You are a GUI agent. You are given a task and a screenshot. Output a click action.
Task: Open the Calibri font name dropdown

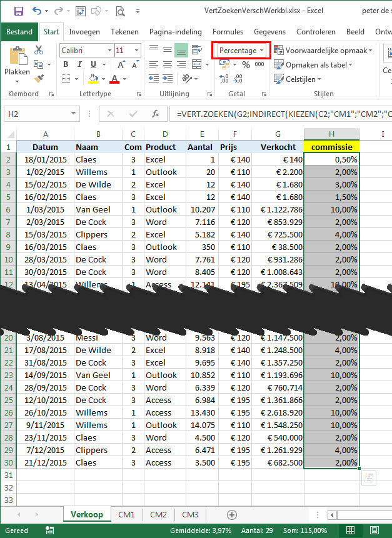coord(109,51)
